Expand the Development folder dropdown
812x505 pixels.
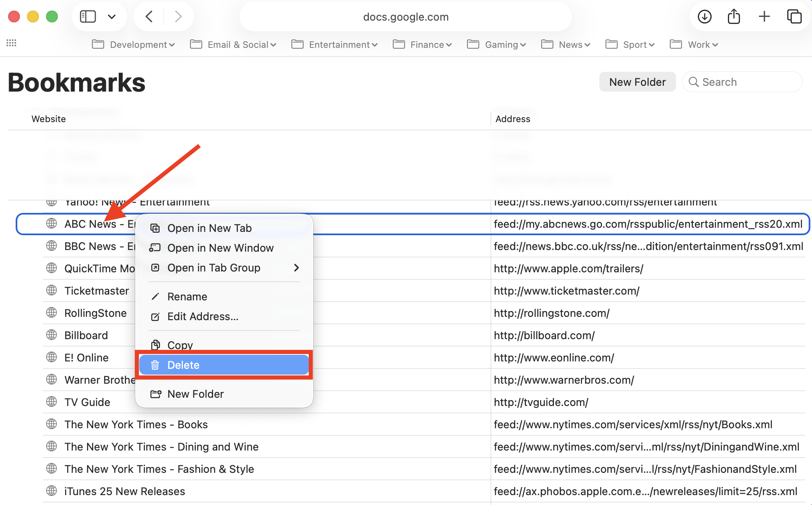pyautogui.click(x=172, y=45)
